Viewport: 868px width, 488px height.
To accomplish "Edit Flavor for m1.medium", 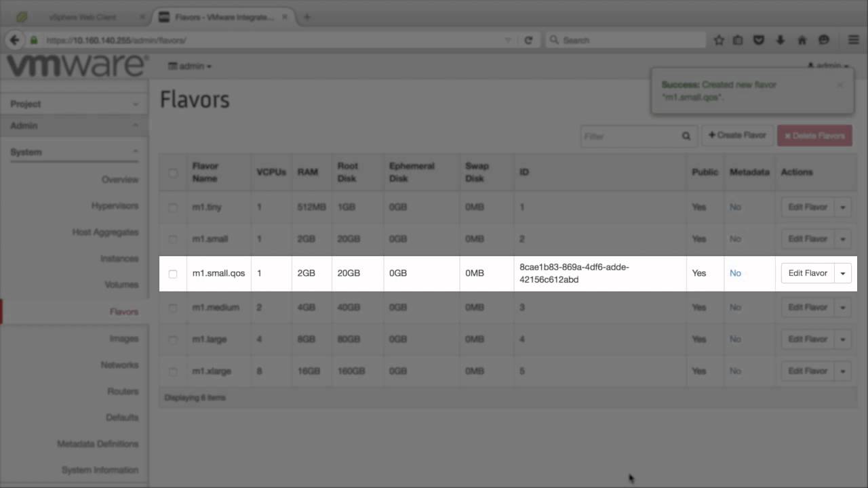I will click(x=808, y=307).
